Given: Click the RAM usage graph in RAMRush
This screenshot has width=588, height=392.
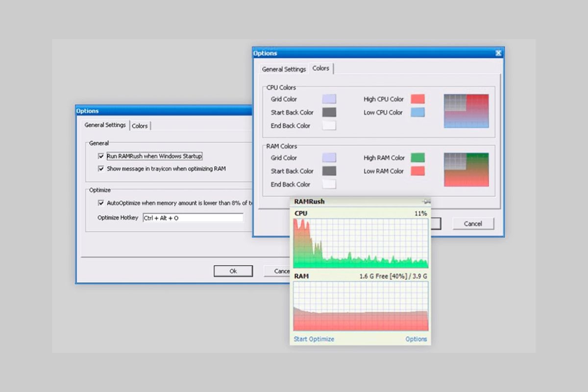Looking at the screenshot, I should [361, 306].
